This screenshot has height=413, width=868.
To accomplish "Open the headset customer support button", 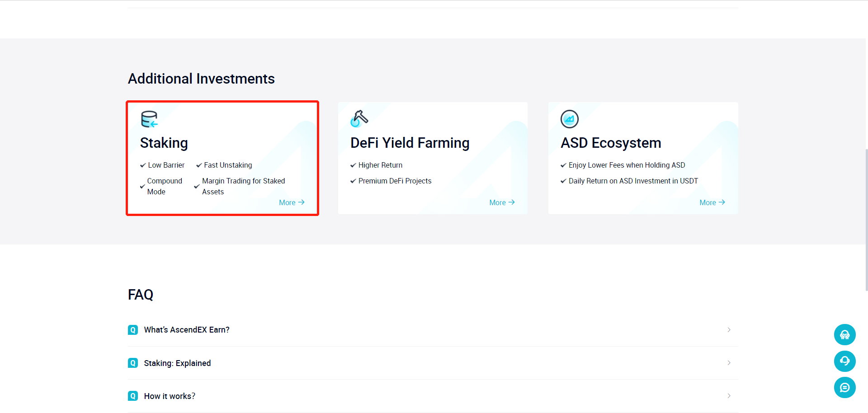I will pos(844,361).
